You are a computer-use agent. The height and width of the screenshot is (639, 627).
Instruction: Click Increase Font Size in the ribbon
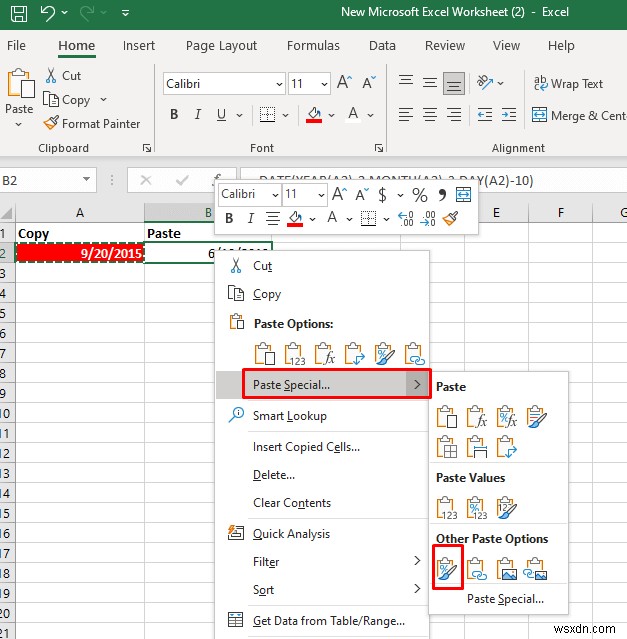click(x=344, y=83)
